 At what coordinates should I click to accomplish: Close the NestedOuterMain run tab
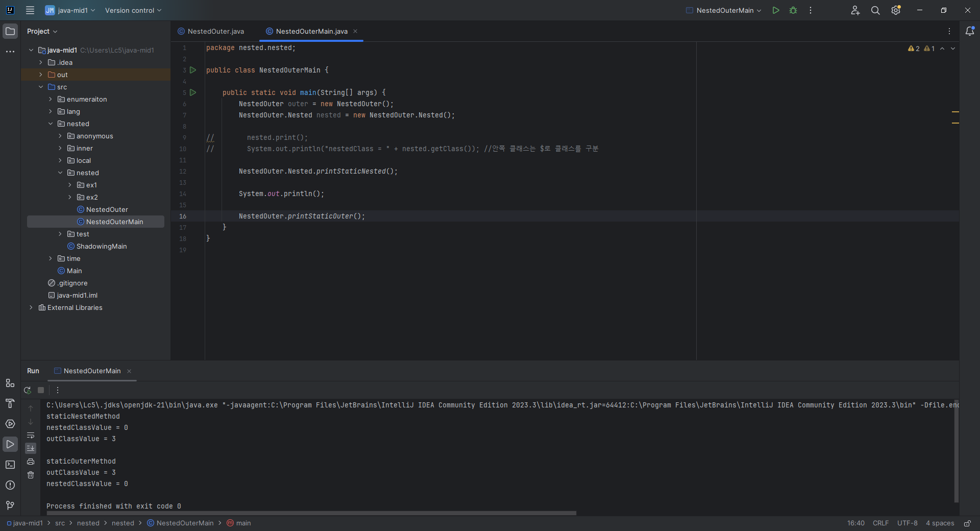coord(129,371)
